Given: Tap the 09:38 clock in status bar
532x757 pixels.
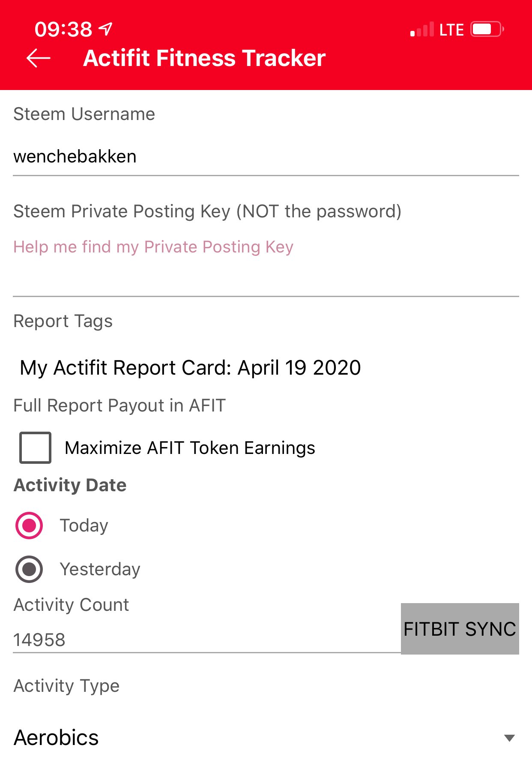Looking at the screenshot, I should pyautogui.click(x=63, y=29).
